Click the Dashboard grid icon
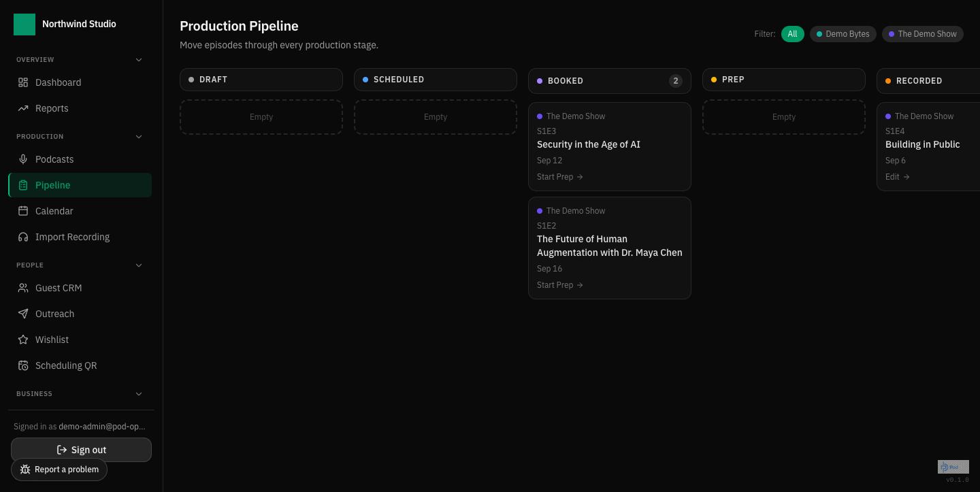The width and height of the screenshot is (980, 492). coord(23,82)
